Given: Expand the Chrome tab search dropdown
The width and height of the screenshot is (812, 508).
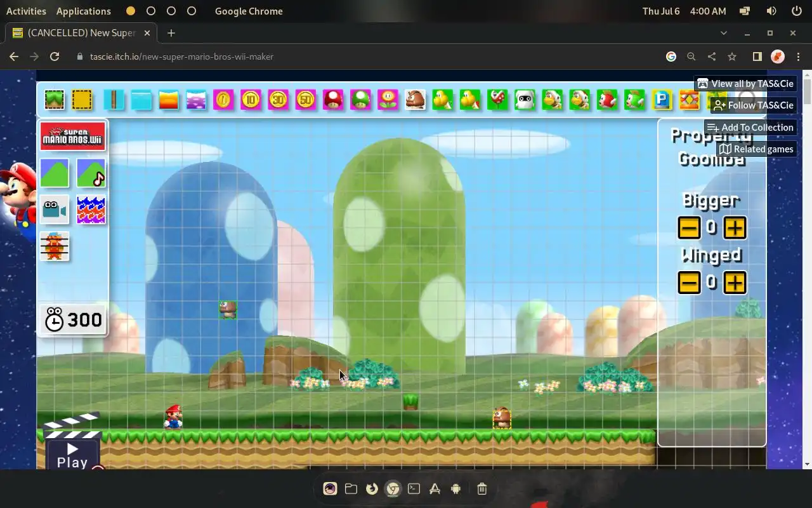Looking at the screenshot, I should (724, 33).
